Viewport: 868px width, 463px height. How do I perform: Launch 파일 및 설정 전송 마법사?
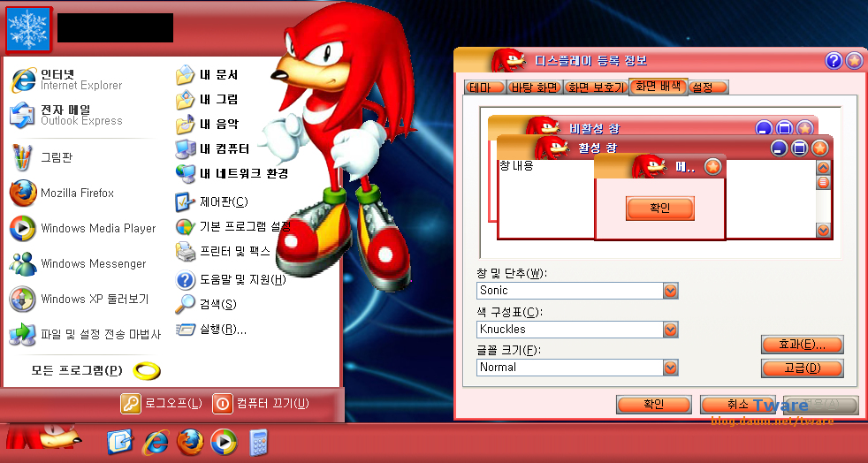click(85, 335)
